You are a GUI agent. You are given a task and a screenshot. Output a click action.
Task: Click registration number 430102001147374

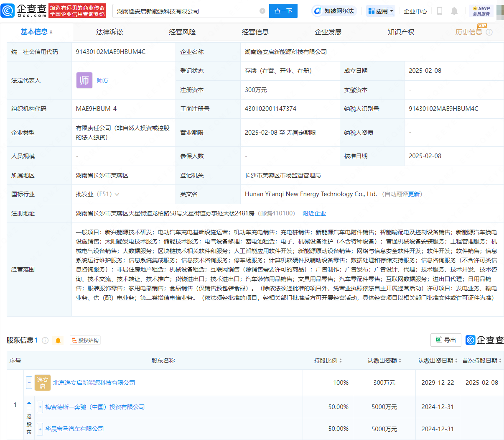click(270, 109)
